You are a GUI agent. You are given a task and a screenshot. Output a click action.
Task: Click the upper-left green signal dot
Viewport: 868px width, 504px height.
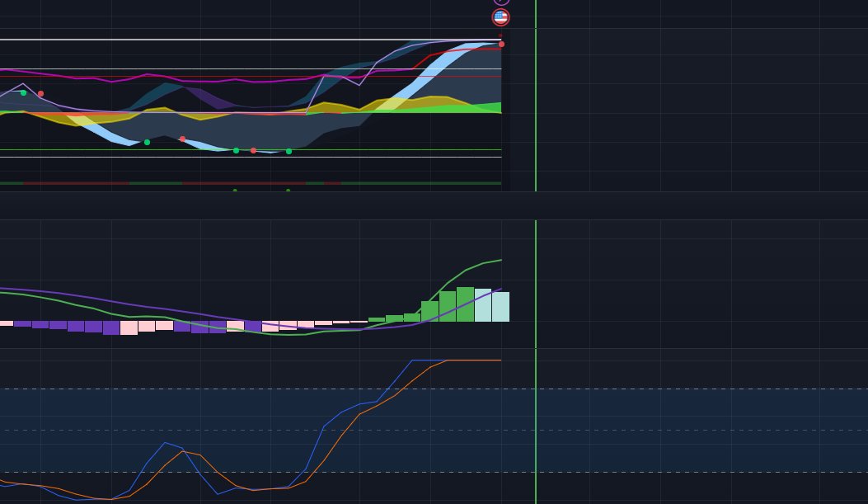coord(21,93)
